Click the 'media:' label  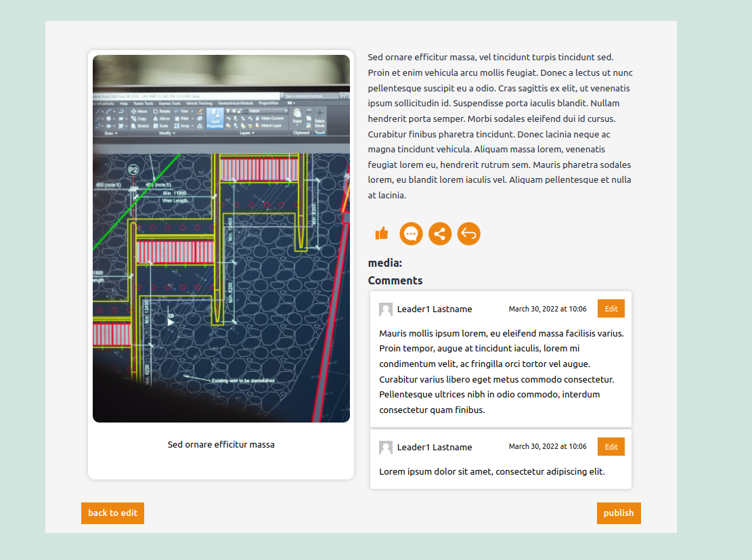[x=384, y=263]
